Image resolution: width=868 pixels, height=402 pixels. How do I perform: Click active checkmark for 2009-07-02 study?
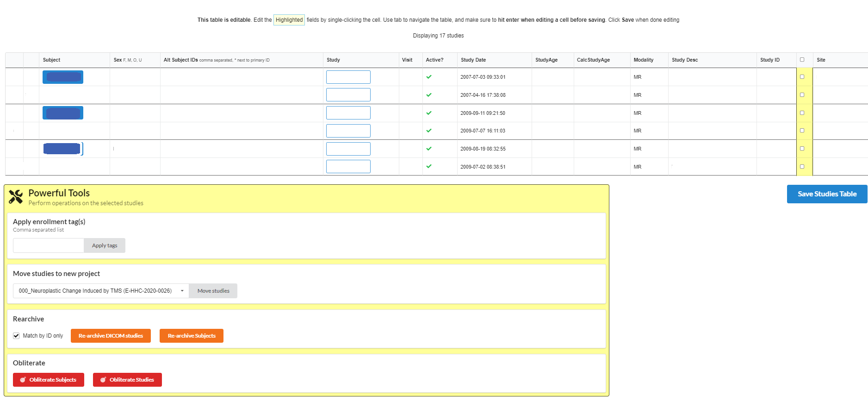tap(429, 166)
